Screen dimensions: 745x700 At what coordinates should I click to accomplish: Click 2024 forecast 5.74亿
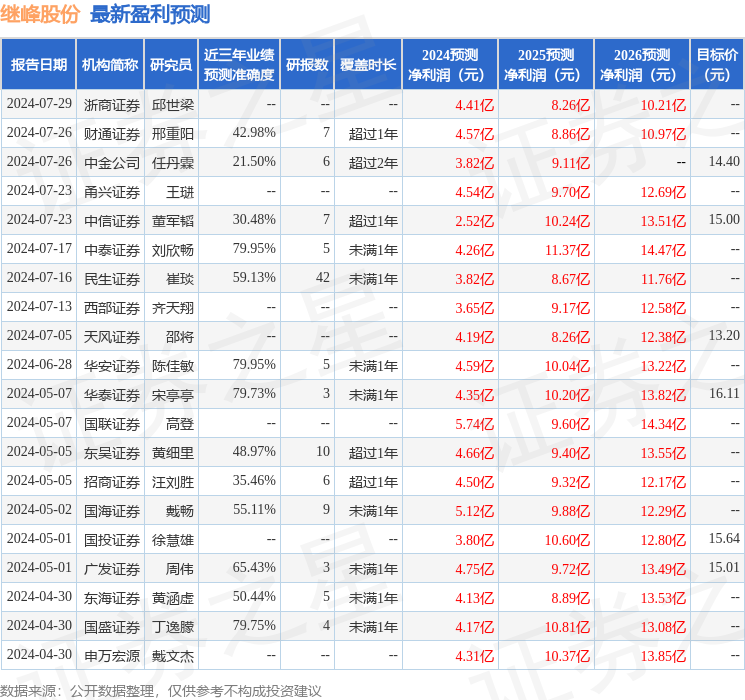coord(475,424)
